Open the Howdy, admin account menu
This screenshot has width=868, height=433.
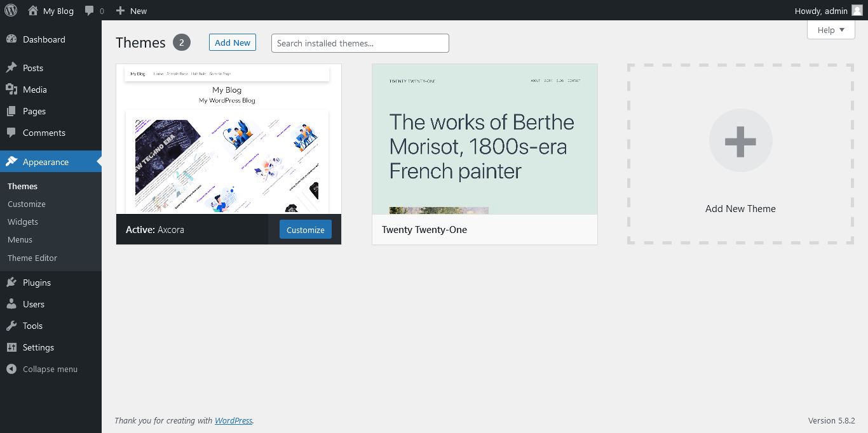coord(821,11)
